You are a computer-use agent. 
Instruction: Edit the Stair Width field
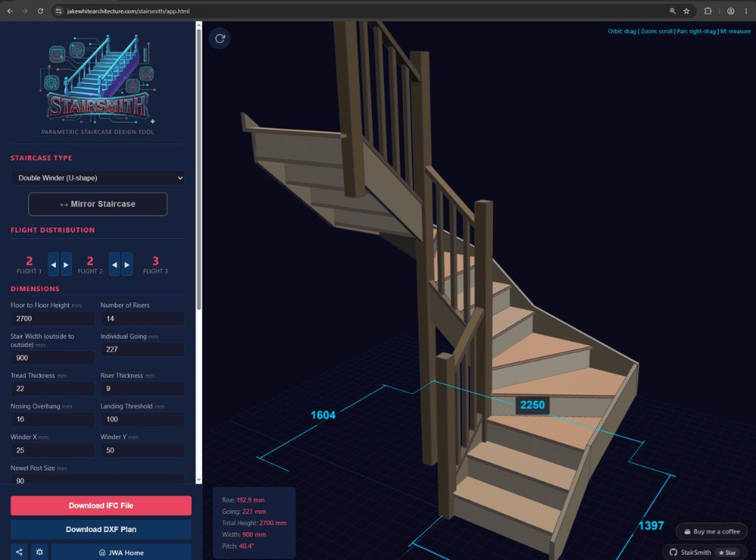tap(53, 357)
